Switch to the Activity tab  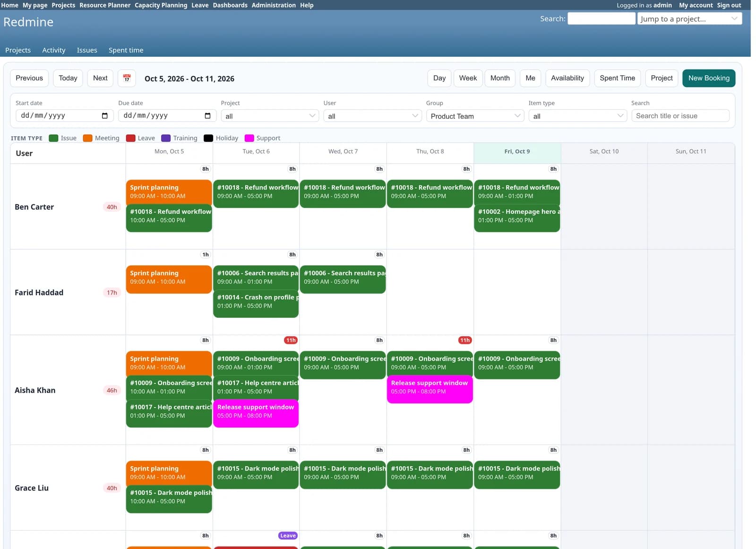[x=54, y=50]
